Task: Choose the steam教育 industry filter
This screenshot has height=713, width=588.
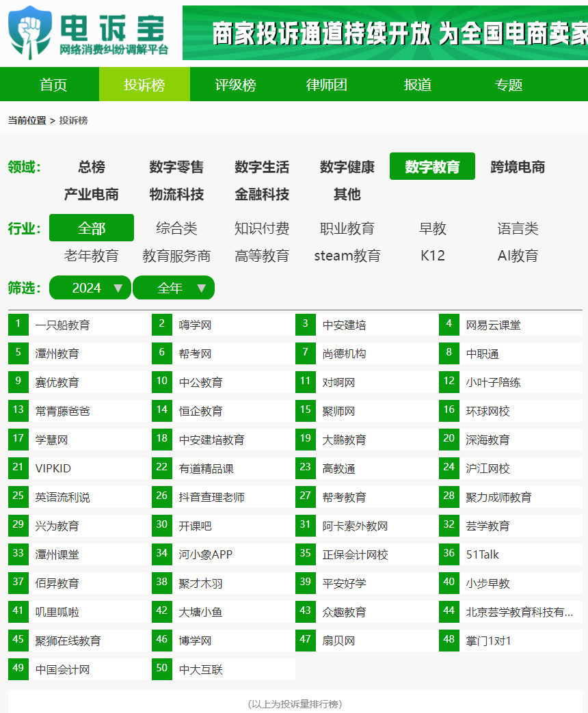Action: point(347,256)
